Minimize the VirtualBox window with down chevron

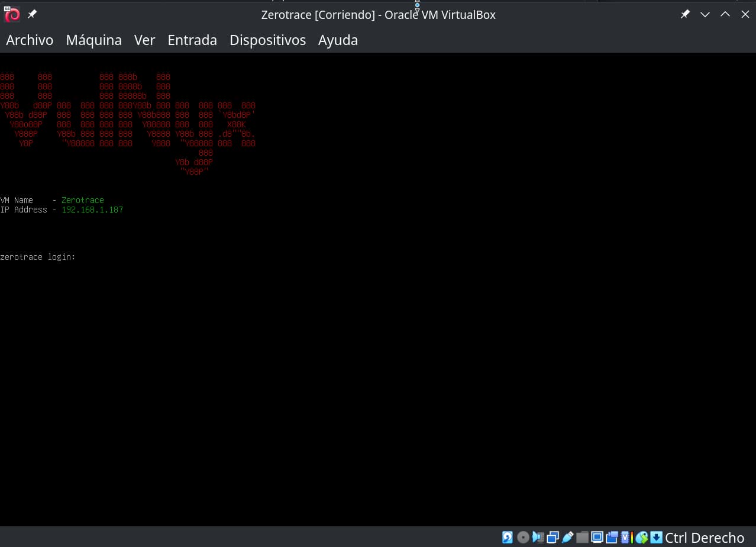coord(705,14)
